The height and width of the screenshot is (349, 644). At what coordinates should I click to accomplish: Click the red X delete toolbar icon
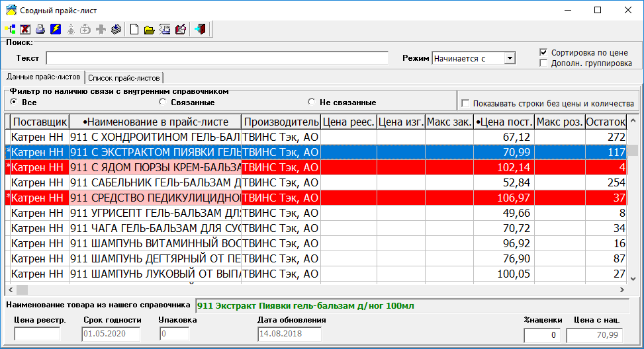(25, 29)
